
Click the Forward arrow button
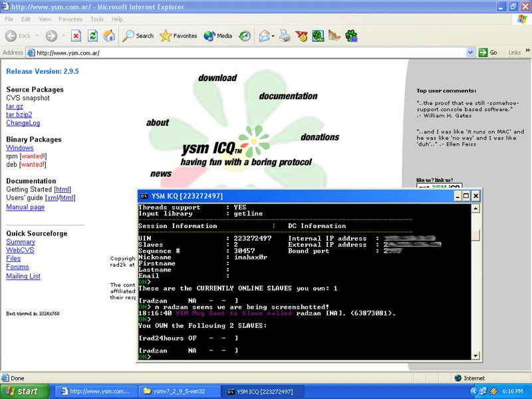click(52, 36)
